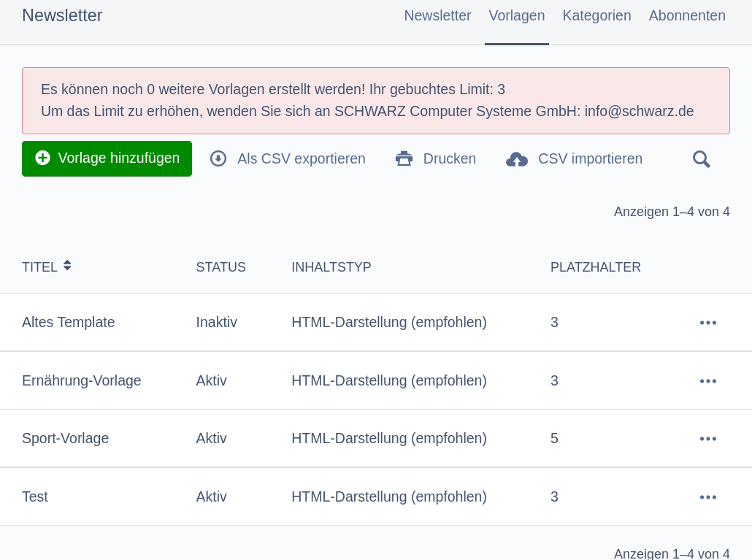Open the Kategorien tab

596,15
